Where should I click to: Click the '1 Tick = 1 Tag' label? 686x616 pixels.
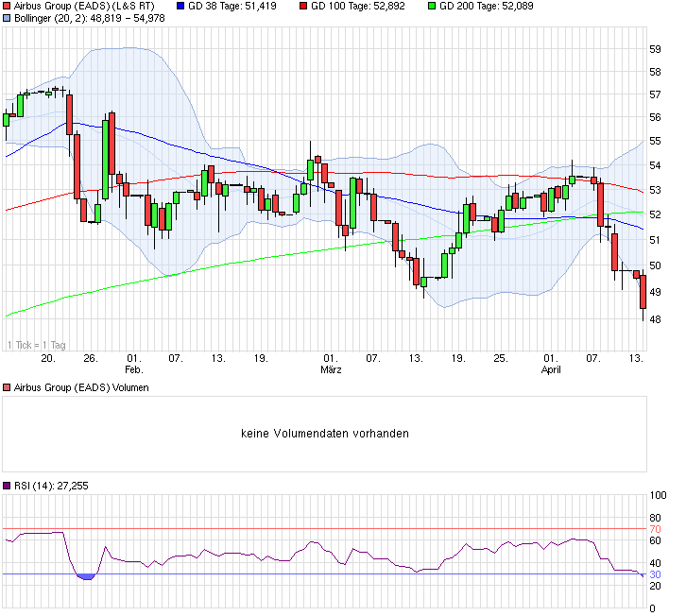(x=38, y=345)
